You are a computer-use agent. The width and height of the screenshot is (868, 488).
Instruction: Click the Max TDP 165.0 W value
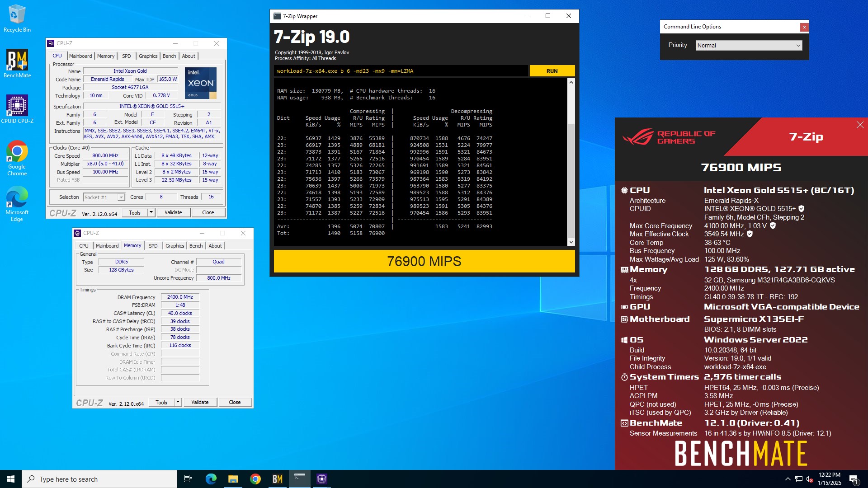click(168, 79)
